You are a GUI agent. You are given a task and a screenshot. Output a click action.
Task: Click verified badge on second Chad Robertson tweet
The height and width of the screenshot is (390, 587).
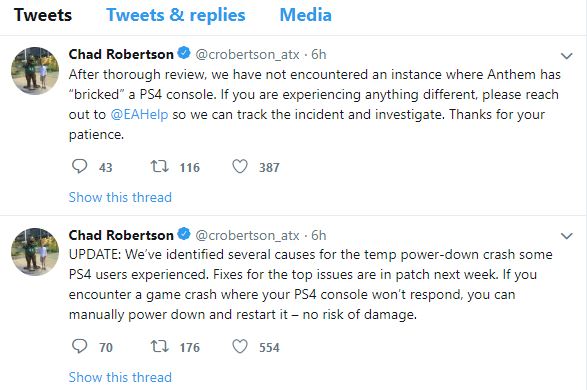click(184, 234)
